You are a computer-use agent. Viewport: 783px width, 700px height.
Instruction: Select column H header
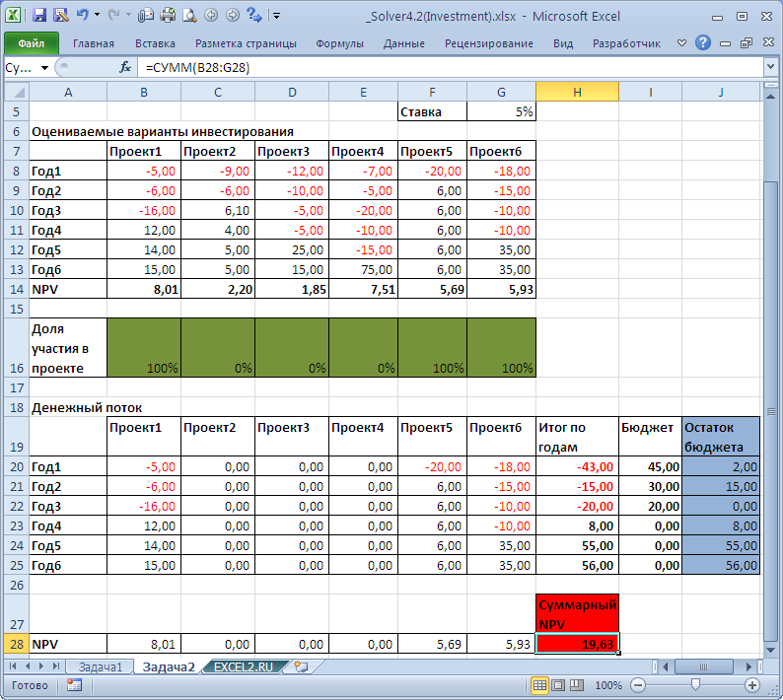coord(577,92)
